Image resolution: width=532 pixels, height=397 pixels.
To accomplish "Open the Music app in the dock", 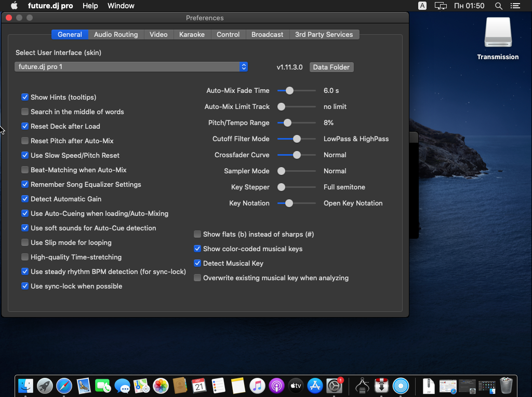I will coord(257,386).
